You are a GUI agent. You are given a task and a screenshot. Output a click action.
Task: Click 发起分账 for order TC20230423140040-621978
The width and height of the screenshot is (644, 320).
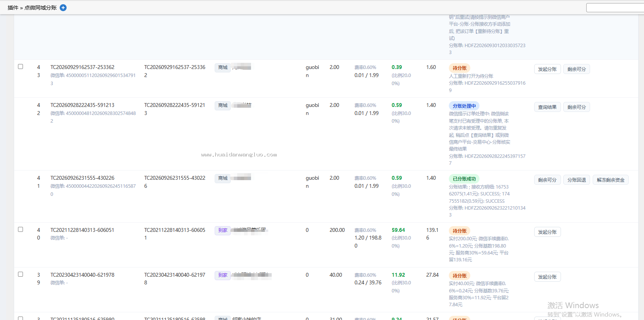[548, 277]
